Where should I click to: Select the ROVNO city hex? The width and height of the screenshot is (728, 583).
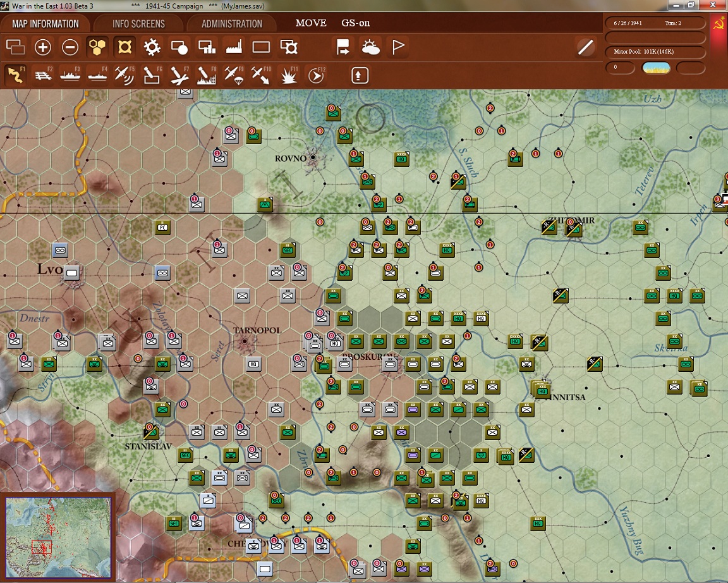(x=313, y=157)
